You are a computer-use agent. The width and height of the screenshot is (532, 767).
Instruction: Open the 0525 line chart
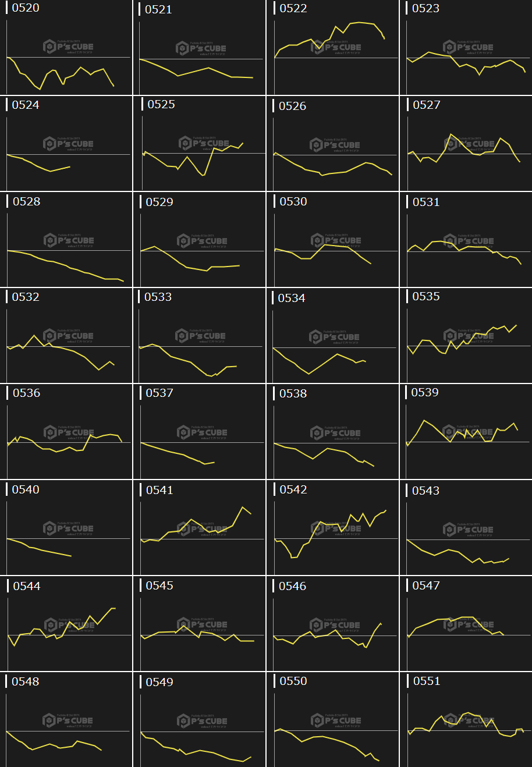coord(200,144)
